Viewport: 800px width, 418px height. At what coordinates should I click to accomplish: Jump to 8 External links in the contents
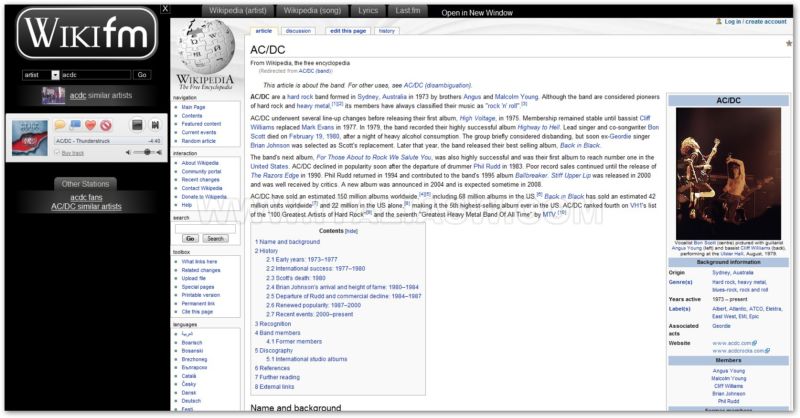[274, 387]
